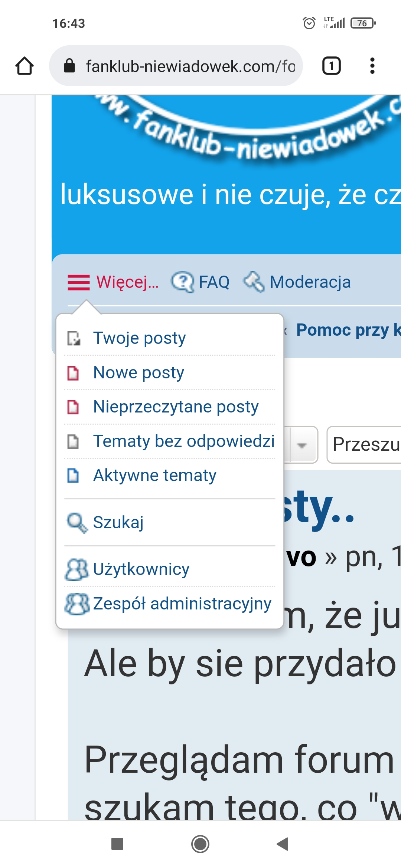This screenshot has height=868, width=401.
Task: Select Nowe posty menu entry
Action: 138,372
